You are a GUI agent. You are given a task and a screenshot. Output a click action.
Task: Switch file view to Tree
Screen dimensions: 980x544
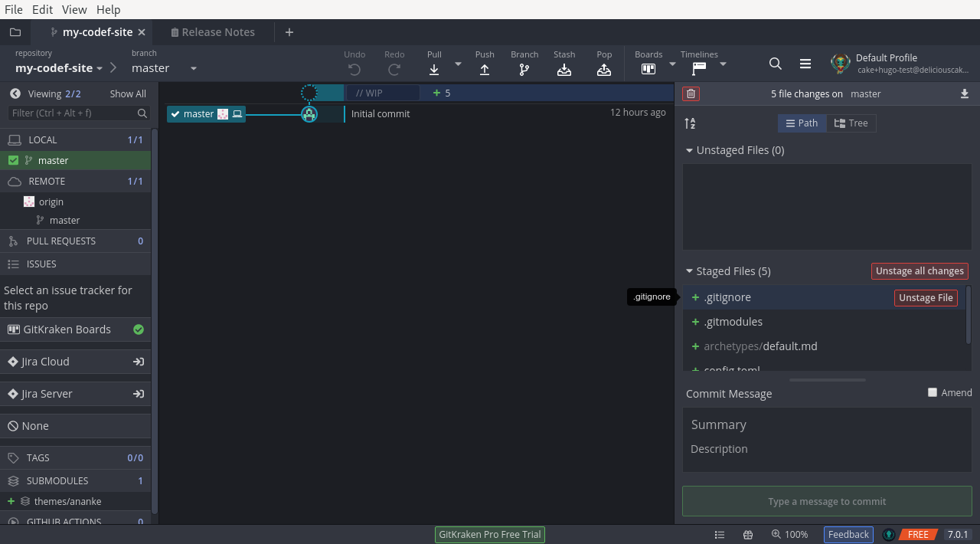(851, 123)
